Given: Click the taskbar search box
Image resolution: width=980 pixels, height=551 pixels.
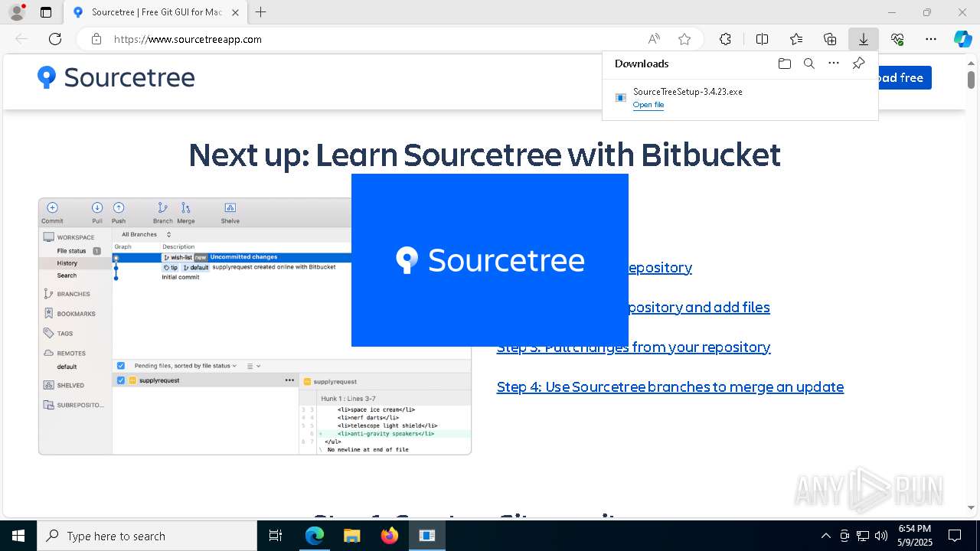Looking at the screenshot, I should [x=147, y=536].
